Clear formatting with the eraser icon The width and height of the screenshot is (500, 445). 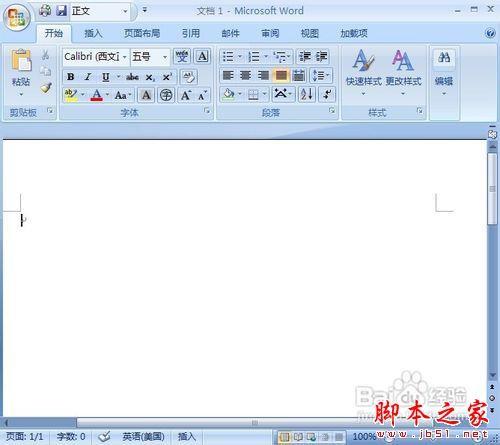tap(189, 77)
